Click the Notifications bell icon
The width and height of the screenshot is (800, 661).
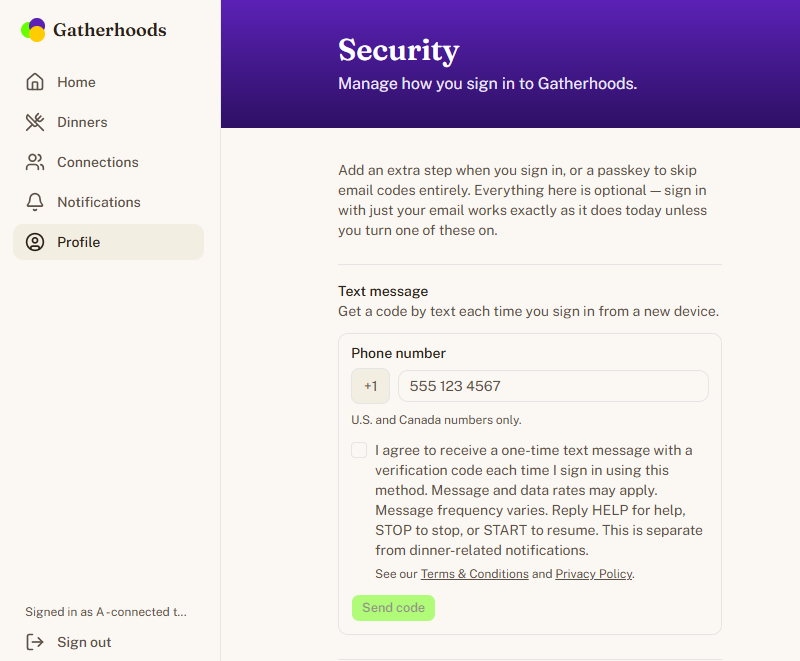point(35,202)
